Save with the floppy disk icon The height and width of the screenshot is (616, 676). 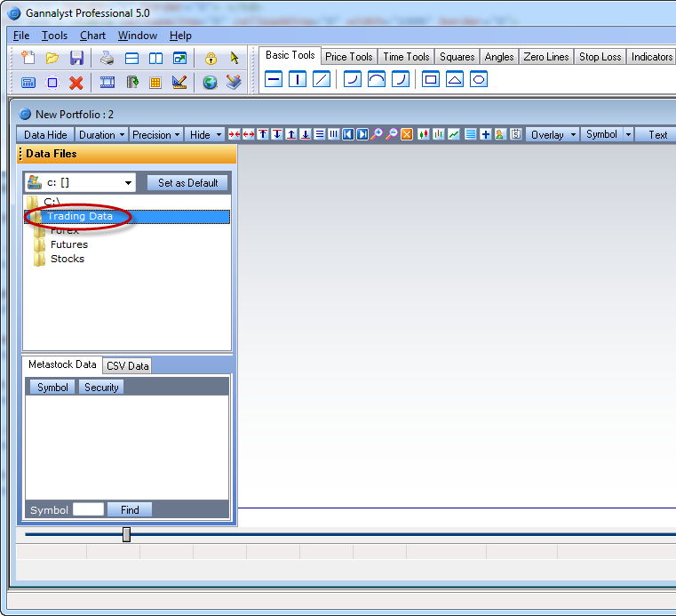[76, 58]
